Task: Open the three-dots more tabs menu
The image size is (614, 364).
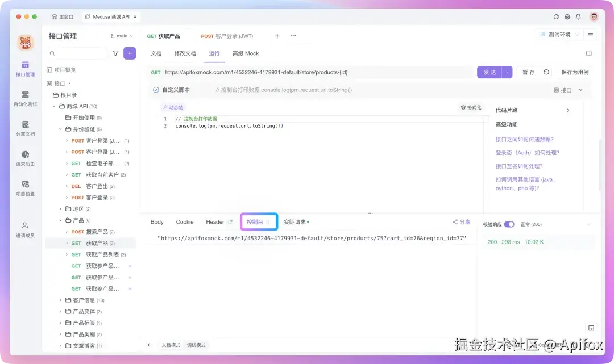Action: coord(293,36)
